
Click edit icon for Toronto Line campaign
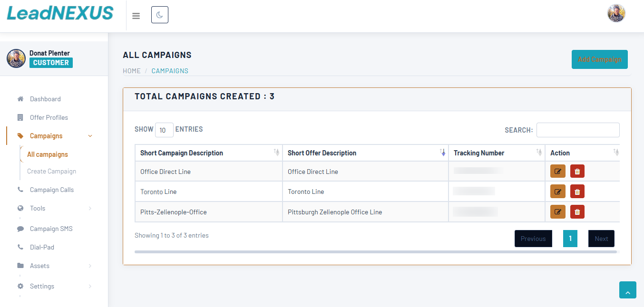[x=557, y=192]
